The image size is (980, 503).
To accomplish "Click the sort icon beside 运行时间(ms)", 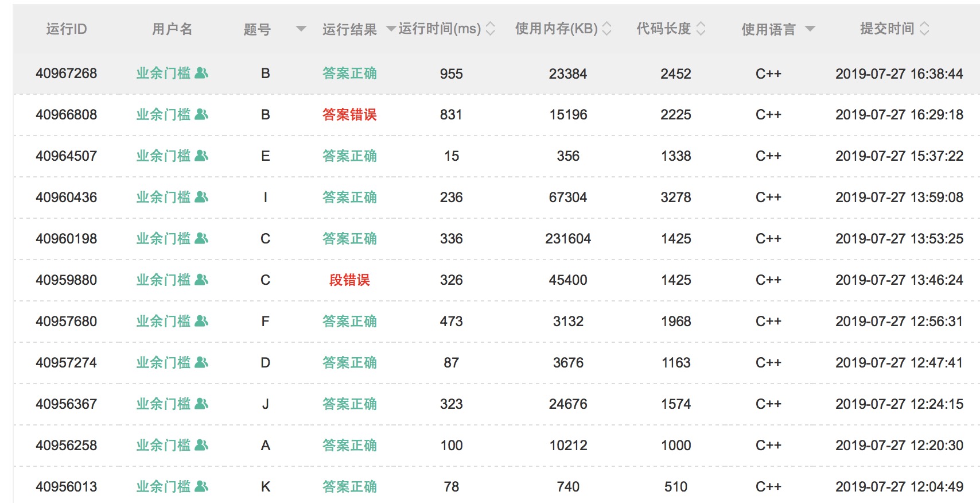I will tap(490, 29).
